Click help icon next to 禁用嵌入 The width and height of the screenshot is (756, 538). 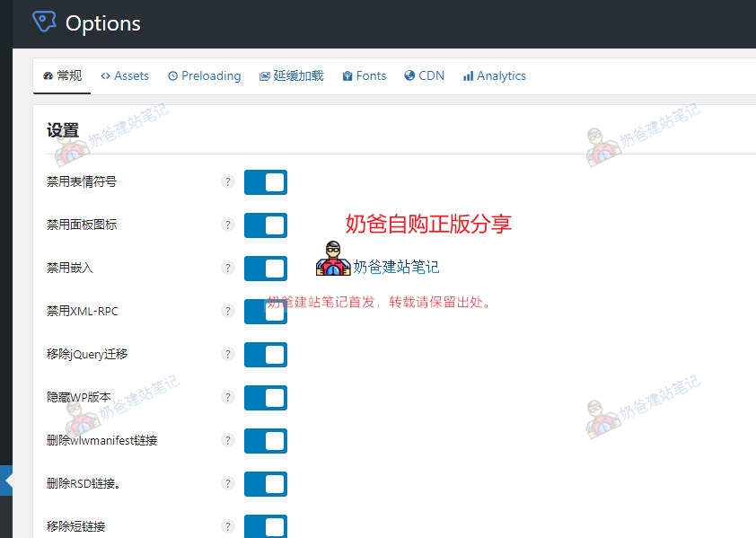click(228, 268)
